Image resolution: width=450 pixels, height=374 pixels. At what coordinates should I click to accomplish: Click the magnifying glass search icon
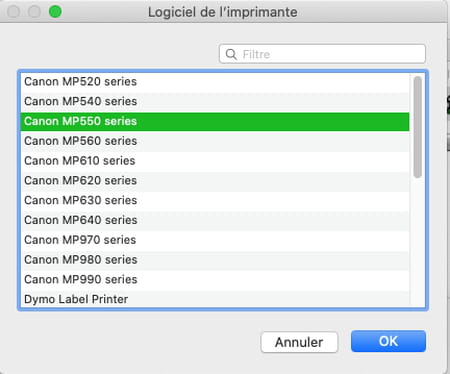[231, 54]
